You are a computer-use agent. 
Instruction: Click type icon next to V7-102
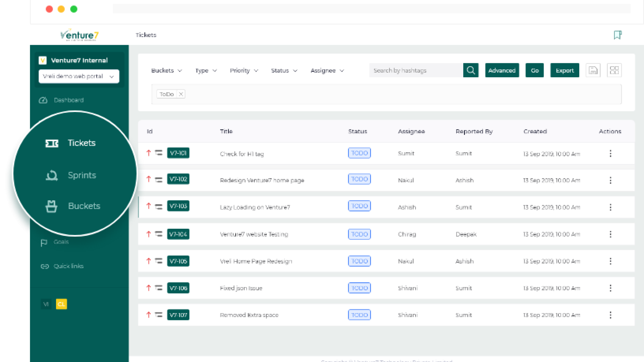[x=159, y=179]
